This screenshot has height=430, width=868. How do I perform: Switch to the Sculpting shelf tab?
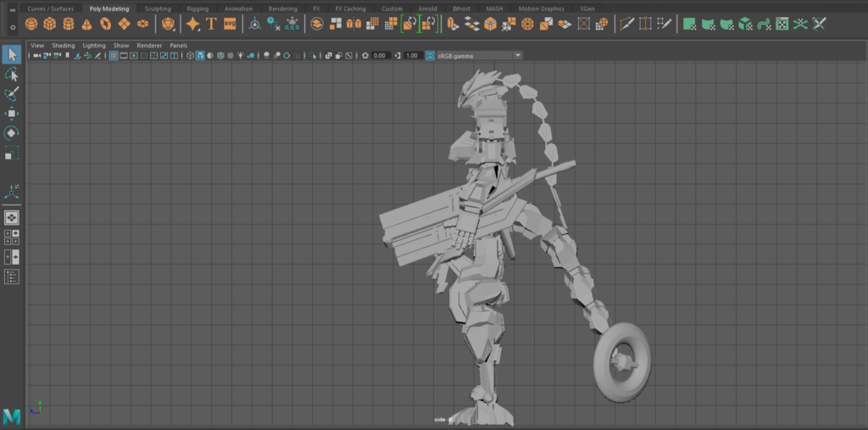(x=158, y=8)
